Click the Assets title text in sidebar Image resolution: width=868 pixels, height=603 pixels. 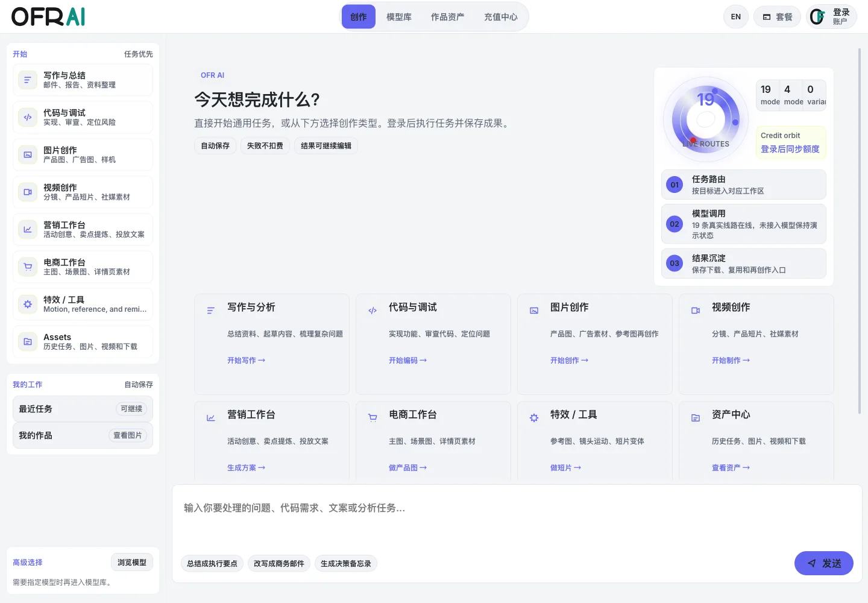pos(57,336)
